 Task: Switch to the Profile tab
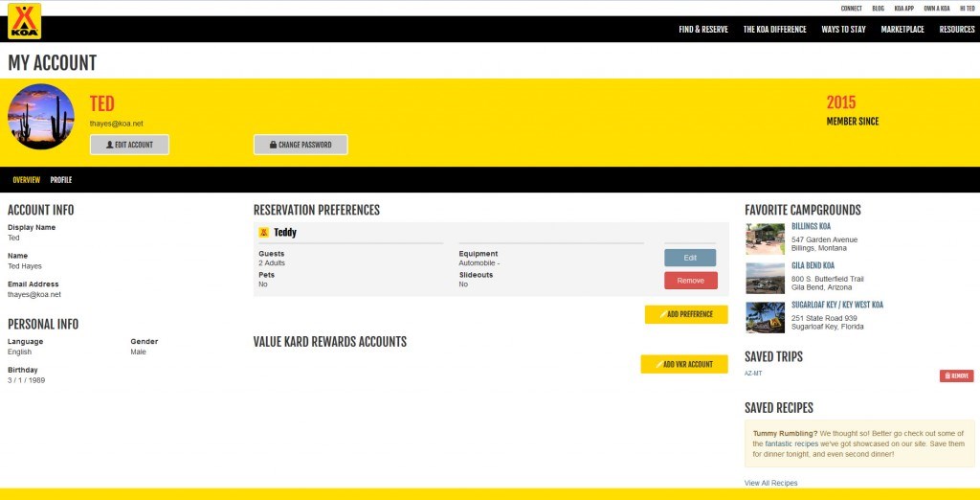[61, 180]
